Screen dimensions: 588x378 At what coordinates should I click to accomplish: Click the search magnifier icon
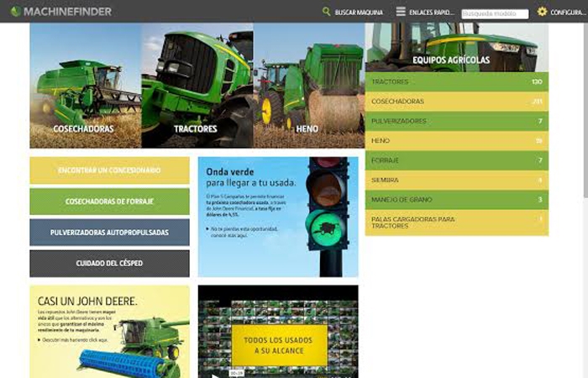pos(326,12)
